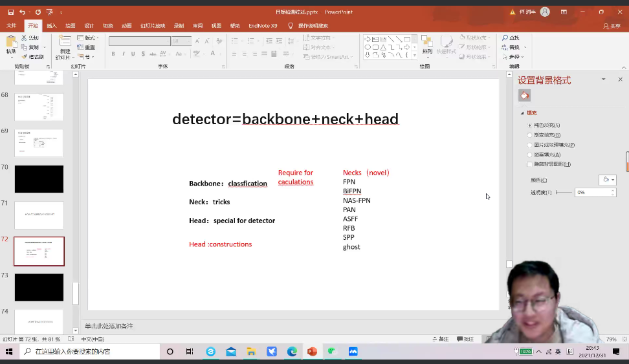Select the Picture or Texture Fill option
Viewport: 629px width, 364px height.
(529, 145)
